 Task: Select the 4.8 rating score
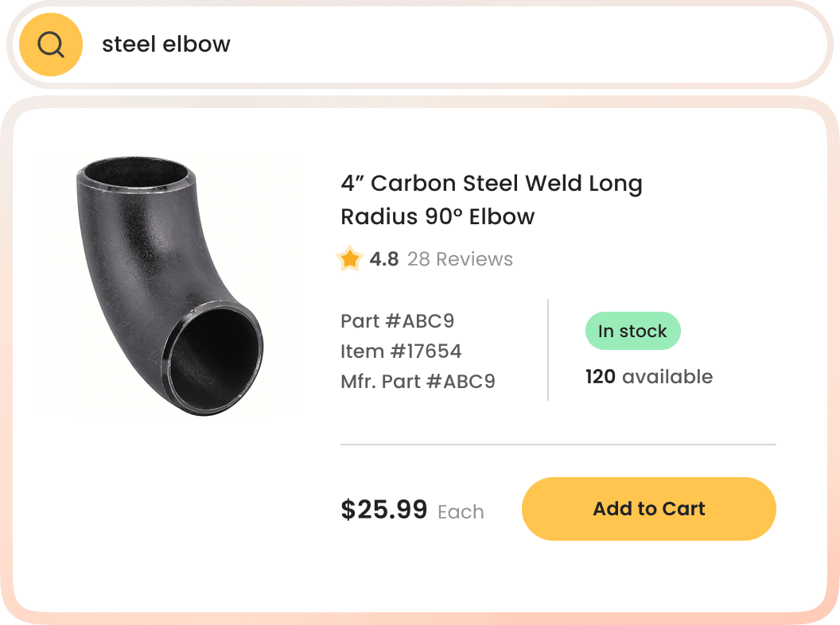point(384,259)
